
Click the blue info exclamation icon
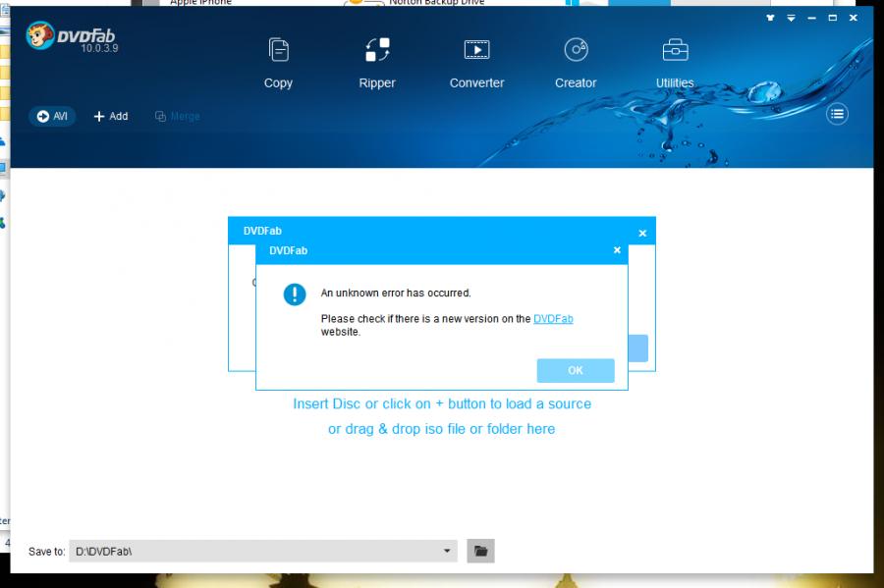click(295, 294)
